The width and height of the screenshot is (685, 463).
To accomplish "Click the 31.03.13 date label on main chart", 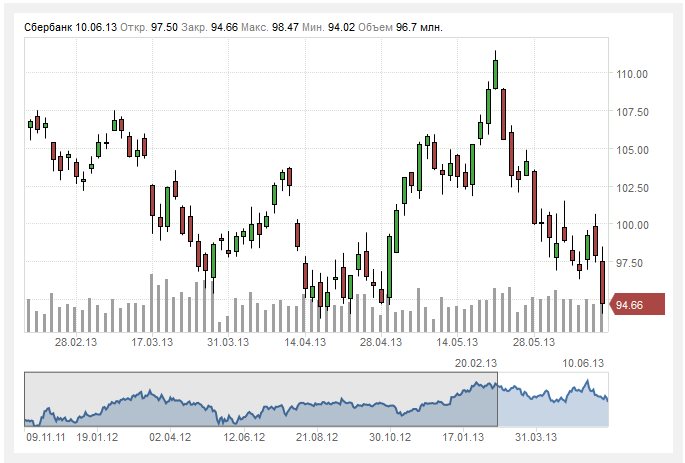I will click(228, 342).
